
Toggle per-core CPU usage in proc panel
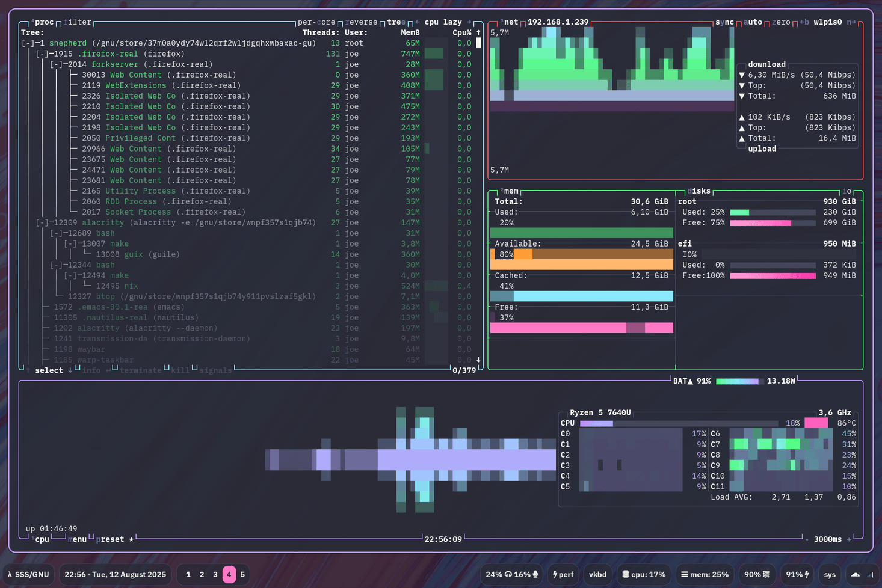tap(316, 22)
